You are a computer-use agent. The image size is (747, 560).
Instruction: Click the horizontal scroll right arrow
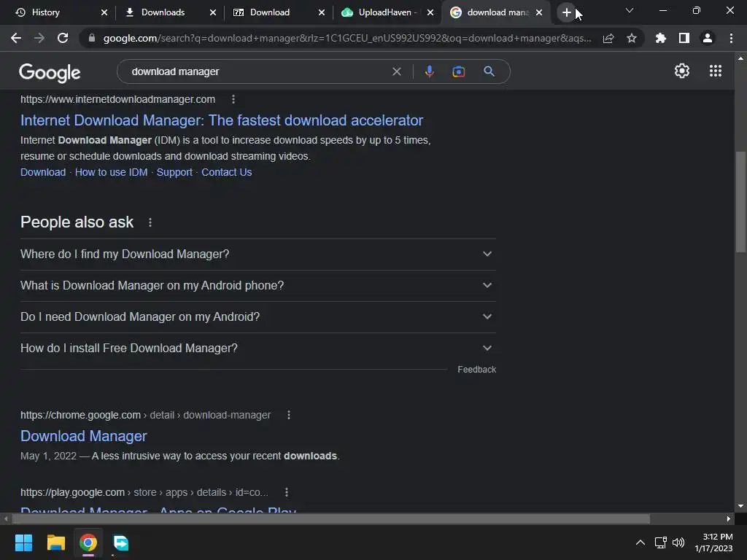click(729, 518)
